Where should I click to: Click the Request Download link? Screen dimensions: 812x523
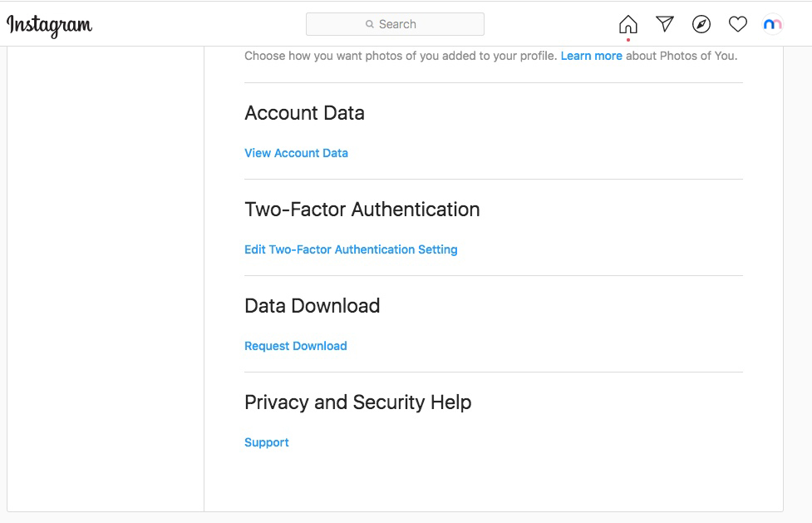296,346
